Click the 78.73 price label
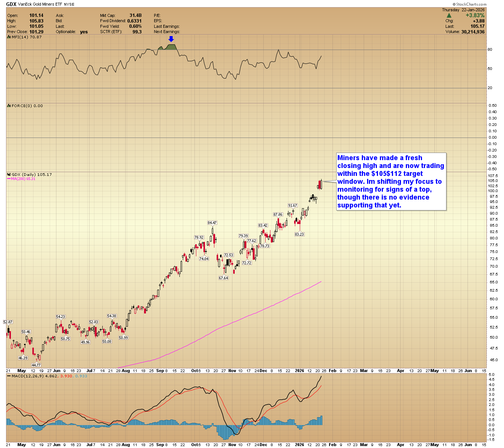Viewport: 504px width, 448px height. pyautogui.click(x=265, y=246)
